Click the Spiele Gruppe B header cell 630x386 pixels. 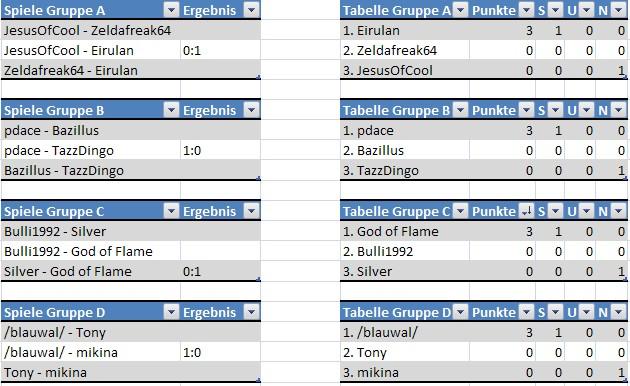(91, 110)
